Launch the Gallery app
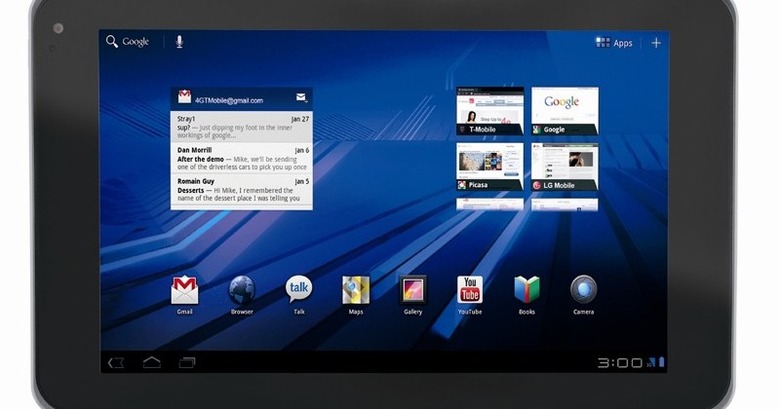 pyautogui.click(x=413, y=295)
